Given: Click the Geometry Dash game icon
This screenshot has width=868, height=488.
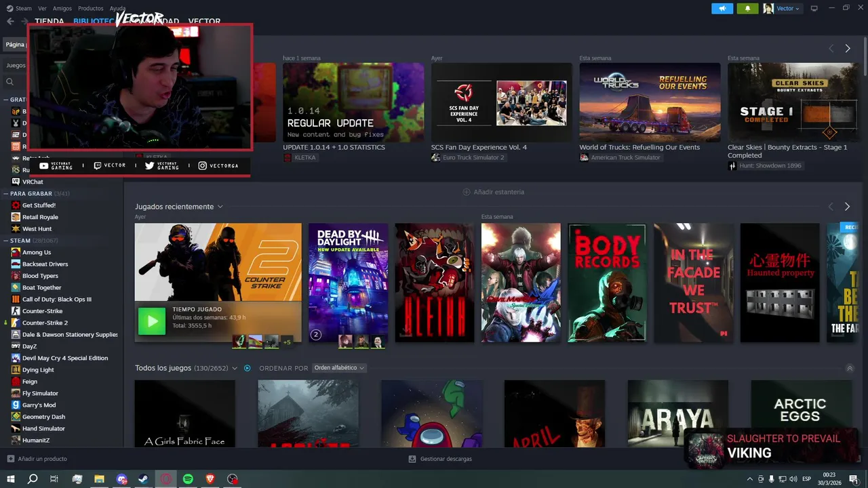Looking at the screenshot, I should coord(16,417).
